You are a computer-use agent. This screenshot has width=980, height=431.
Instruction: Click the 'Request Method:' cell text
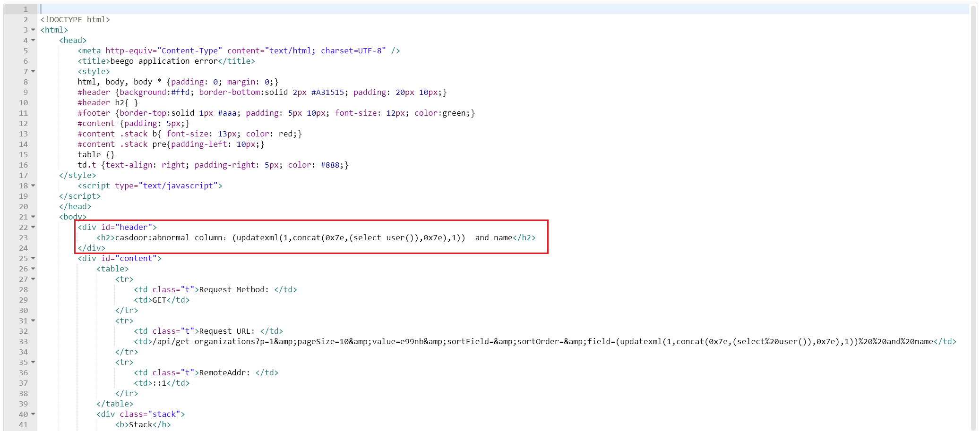point(234,289)
